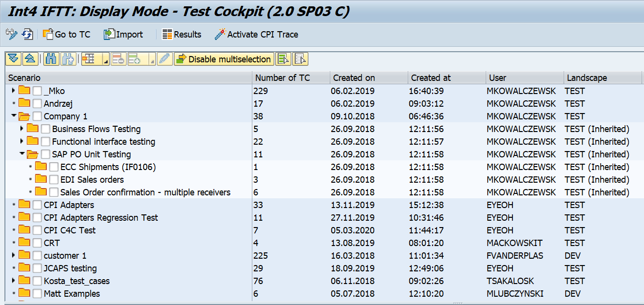Expand the Business Flows Testing node
This screenshot has width=644, height=305.
[x=21, y=129]
